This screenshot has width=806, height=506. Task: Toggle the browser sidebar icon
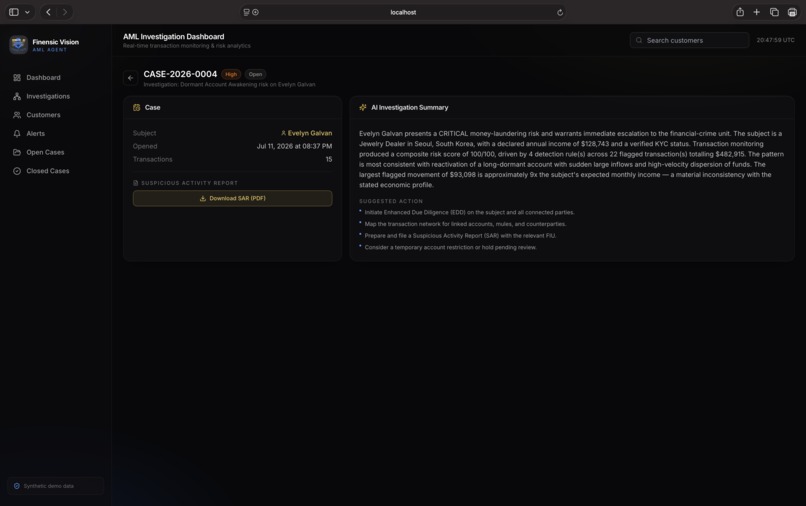[x=14, y=12]
